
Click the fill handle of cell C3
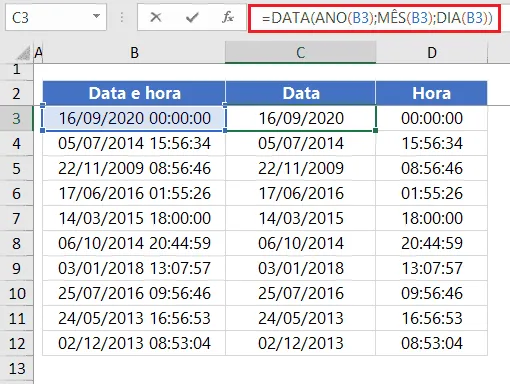pos(376,130)
